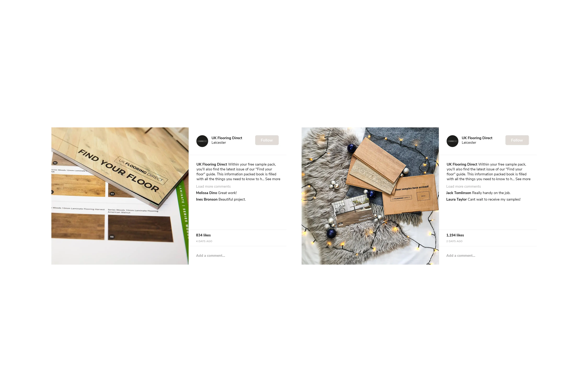
Task: Click the UK Flooring Direct avatar on left post
Action: click(x=202, y=141)
